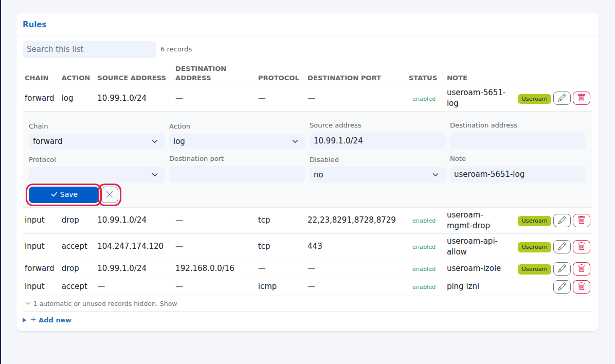Screen dimensions: 615x364
Task: Open the Action dropdown showing log
Action: (x=237, y=141)
